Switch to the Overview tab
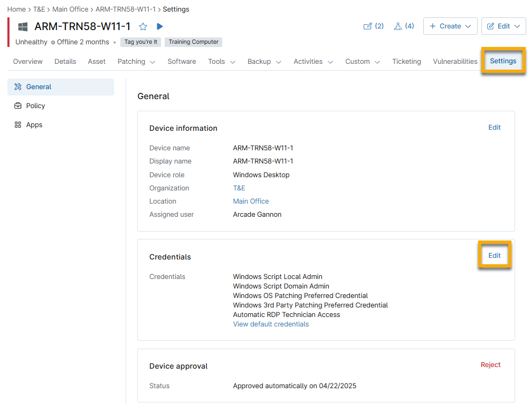This screenshot has height=404, width=532. (27, 61)
